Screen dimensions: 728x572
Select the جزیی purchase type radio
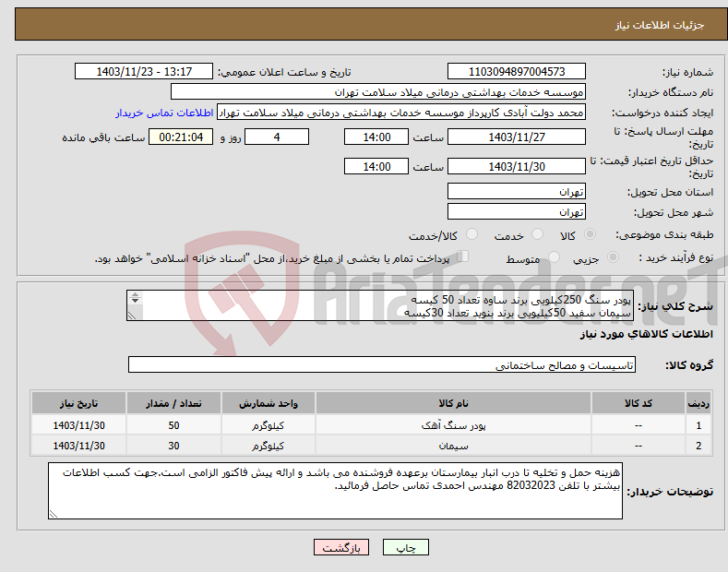pos(613,256)
